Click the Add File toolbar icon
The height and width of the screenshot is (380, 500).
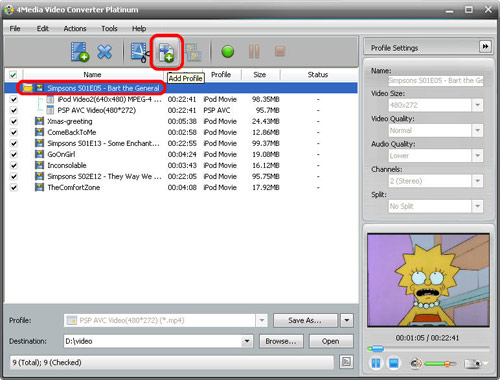coord(80,52)
